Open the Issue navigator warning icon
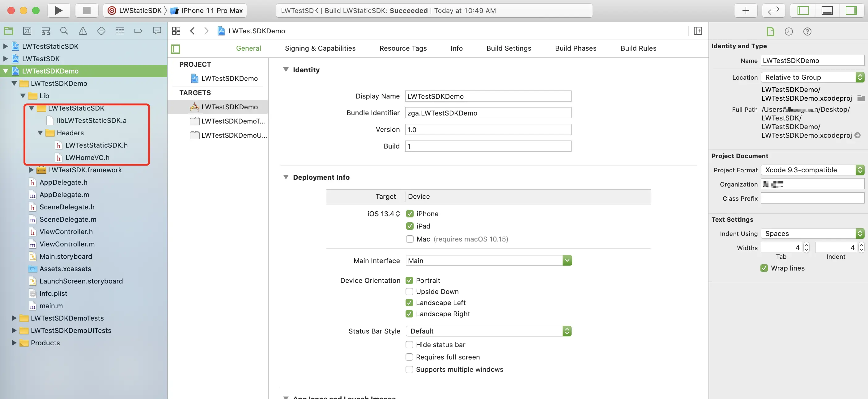868x399 pixels. [x=83, y=31]
